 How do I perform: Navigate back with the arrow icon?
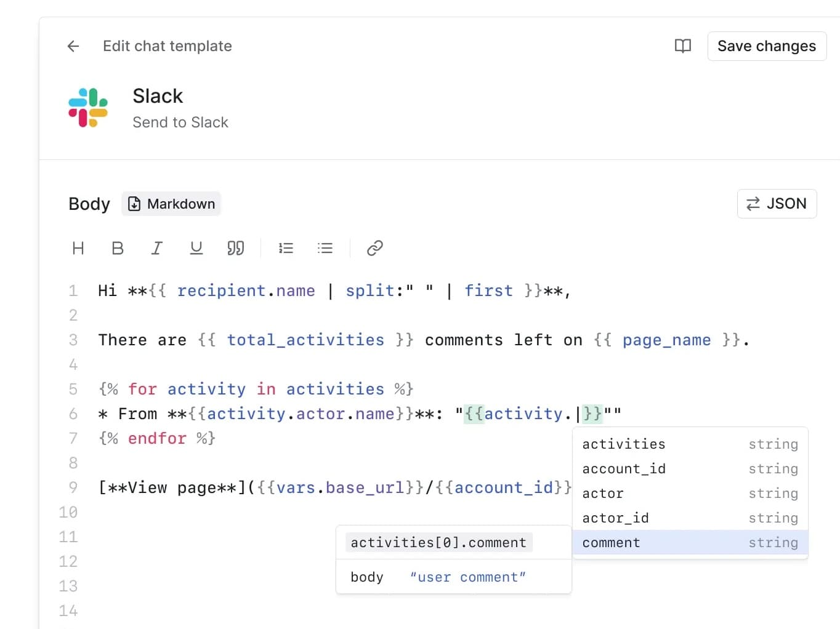pos(73,46)
